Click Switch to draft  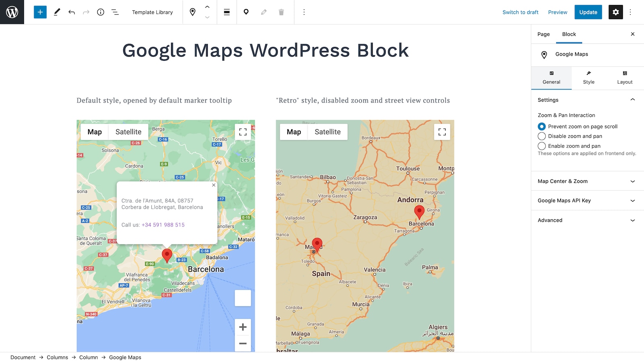tap(520, 12)
